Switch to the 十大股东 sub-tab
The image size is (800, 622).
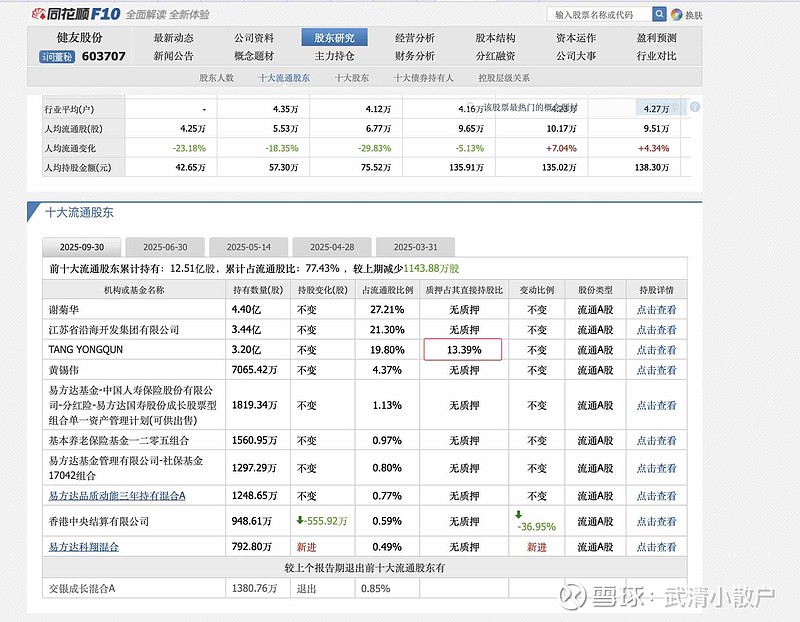348,78
